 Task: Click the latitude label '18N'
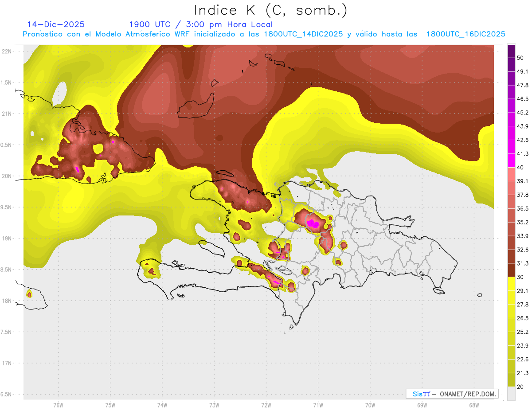(7, 301)
